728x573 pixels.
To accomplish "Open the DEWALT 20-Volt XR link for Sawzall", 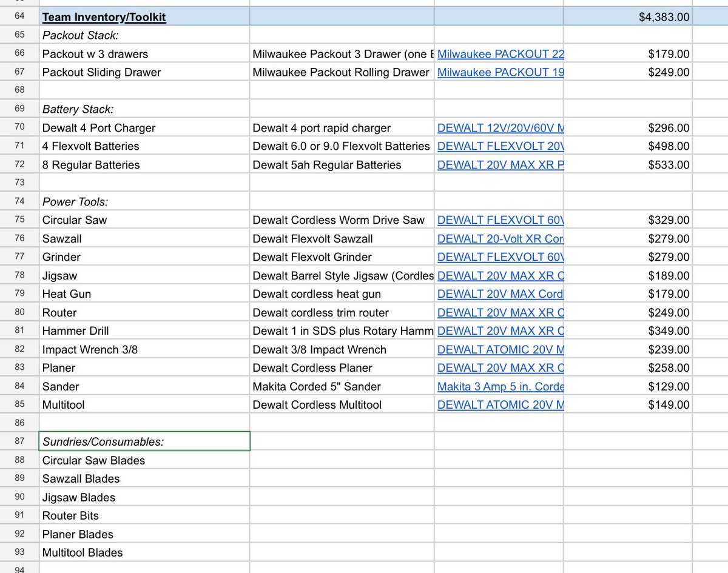I will pos(500,239).
